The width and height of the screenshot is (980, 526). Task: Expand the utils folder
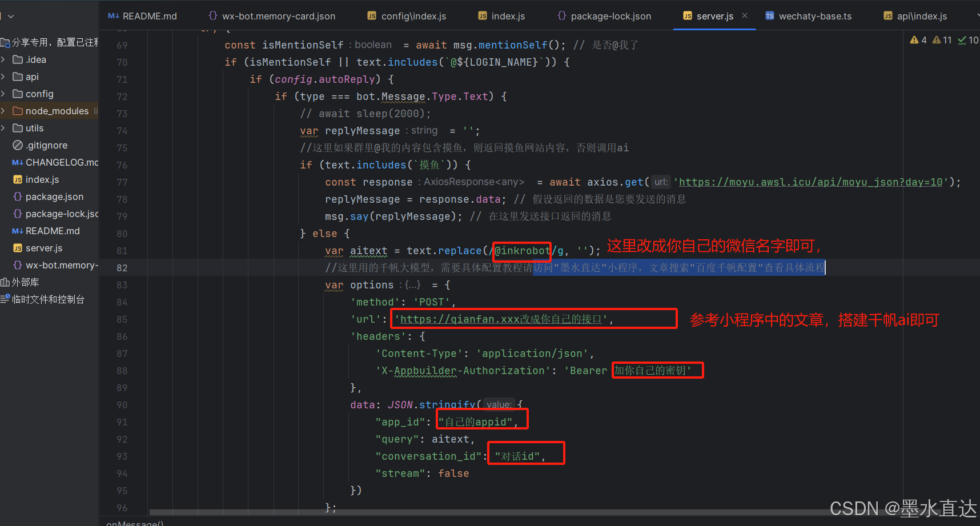3,128
